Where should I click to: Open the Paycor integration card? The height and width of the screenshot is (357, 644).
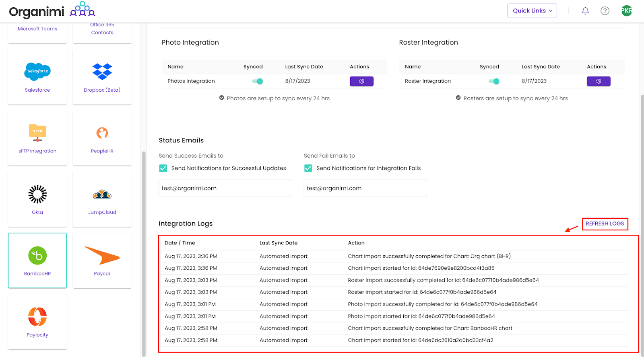[x=102, y=261]
